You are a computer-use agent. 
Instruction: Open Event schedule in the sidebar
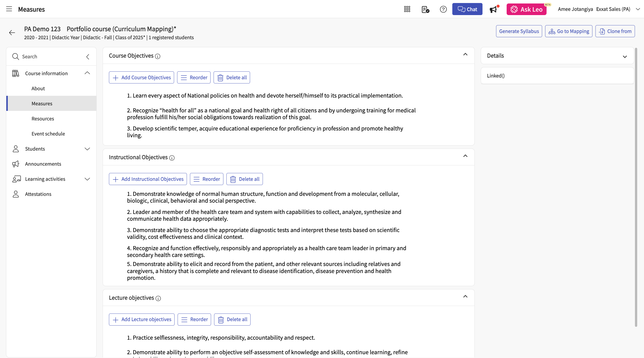(x=48, y=134)
